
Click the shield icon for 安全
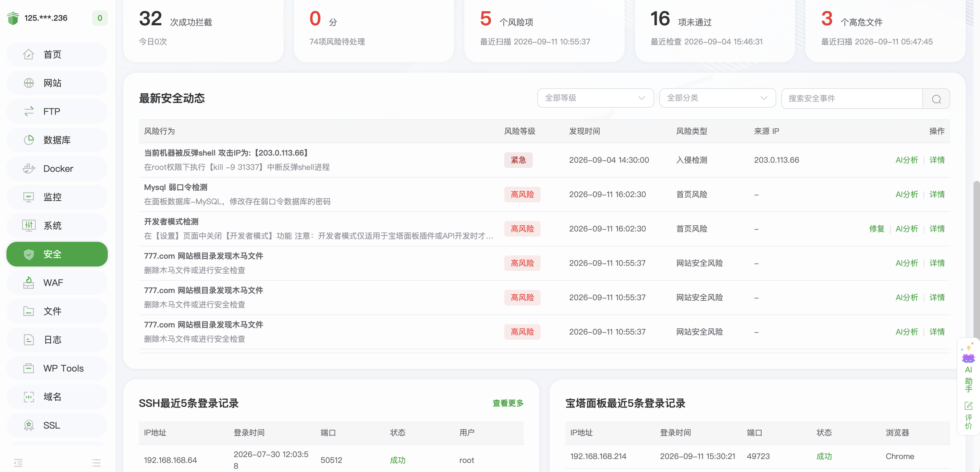[x=29, y=254]
